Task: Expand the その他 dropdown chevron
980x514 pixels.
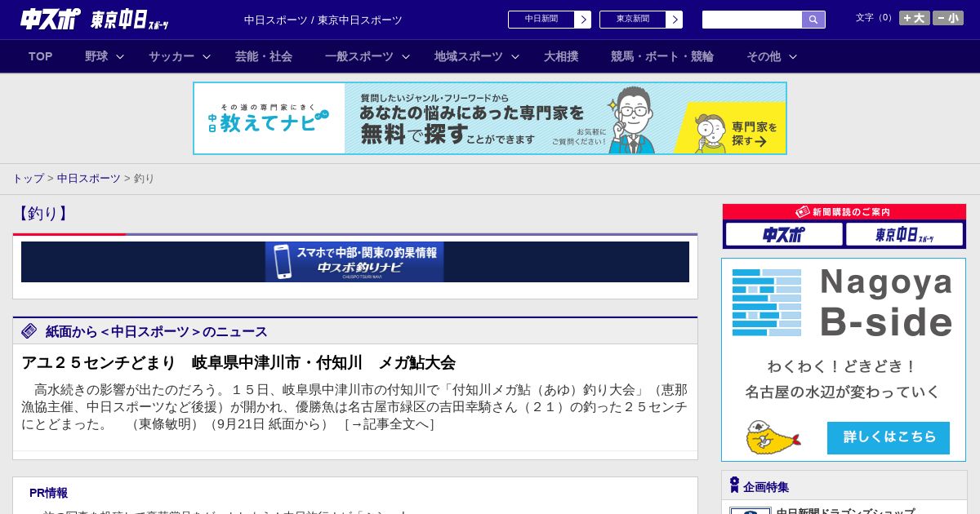Action: (x=793, y=56)
